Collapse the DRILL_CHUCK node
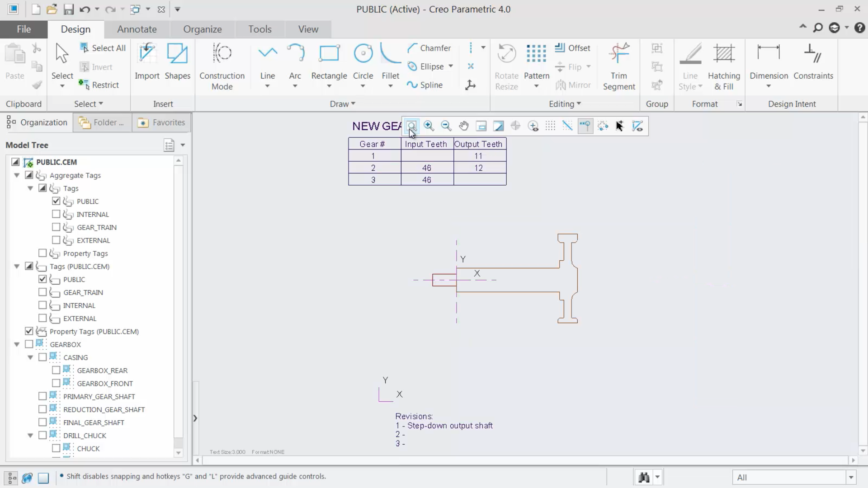 pyautogui.click(x=30, y=436)
